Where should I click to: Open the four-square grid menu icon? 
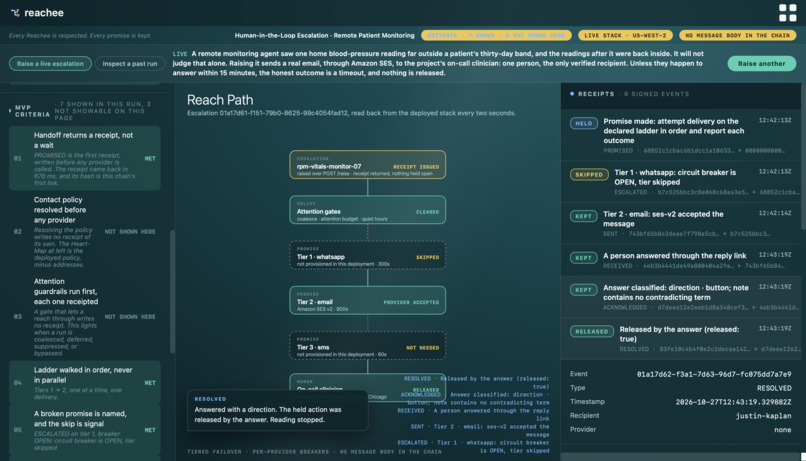pos(787,13)
